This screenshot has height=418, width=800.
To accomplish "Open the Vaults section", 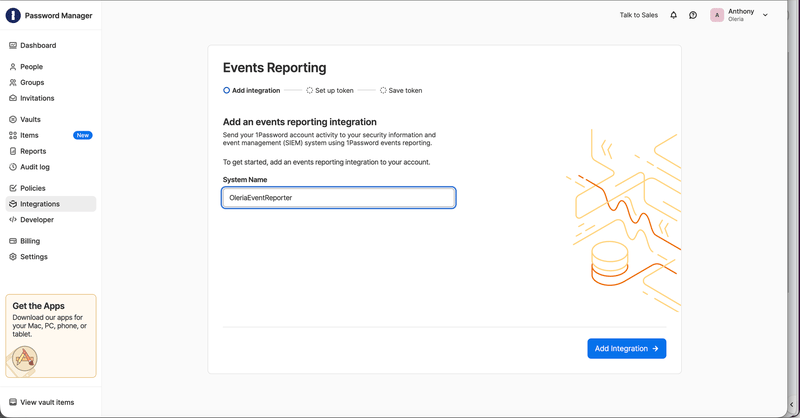I will tap(31, 119).
